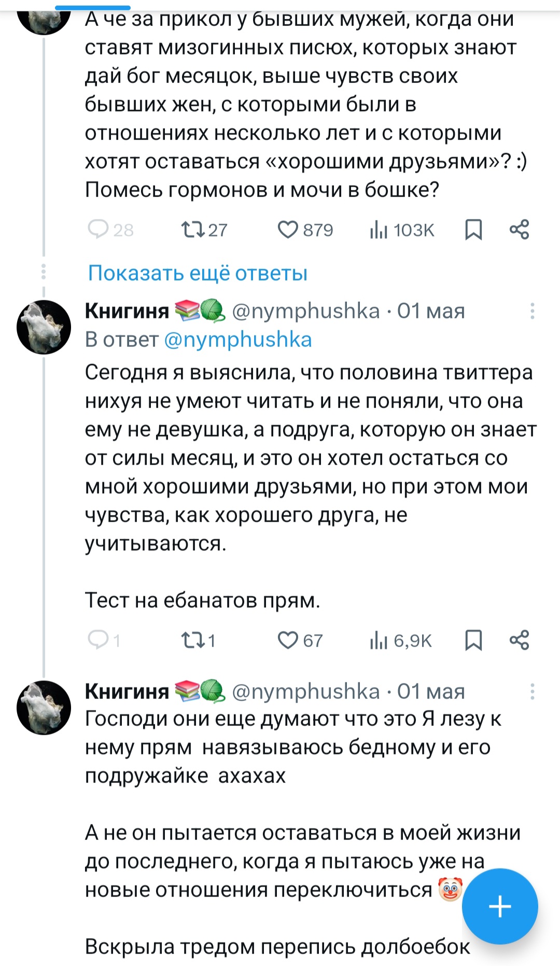Open more options on the third tweet
Image resolution: width=560 pixels, height=966 pixels.
(x=532, y=691)
